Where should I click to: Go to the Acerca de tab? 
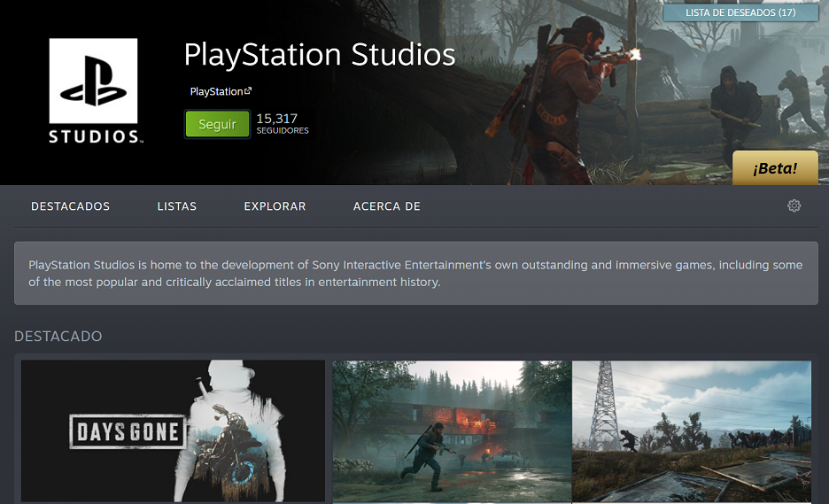click(387, 206)
